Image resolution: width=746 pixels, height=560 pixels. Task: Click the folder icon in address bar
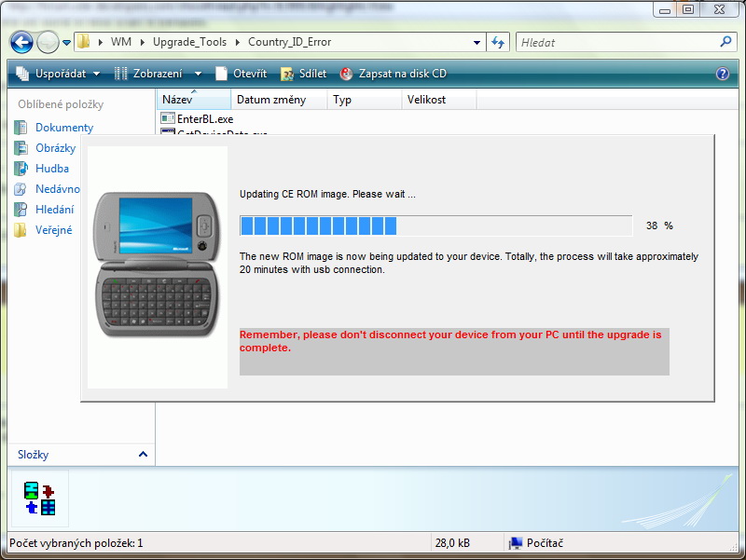(x=83, y=42)
